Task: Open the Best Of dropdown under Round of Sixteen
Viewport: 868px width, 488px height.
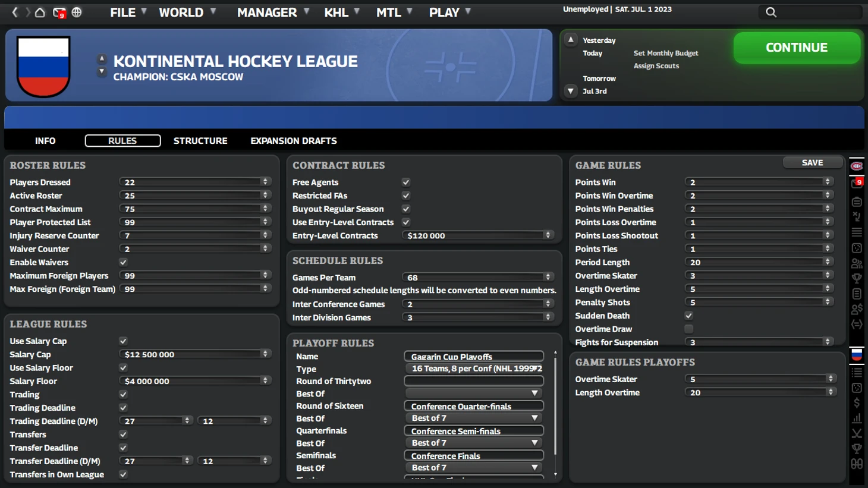Action: (x=474, y=418)
